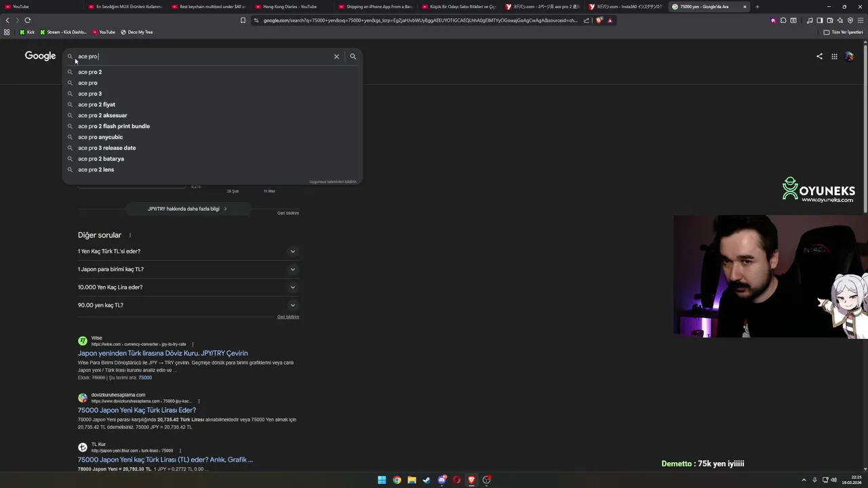Select suggestion 'ace pro 2 aksesuar'
This screenshot has height=488, width=868.
pyautogui.click(x=212, y=115)
